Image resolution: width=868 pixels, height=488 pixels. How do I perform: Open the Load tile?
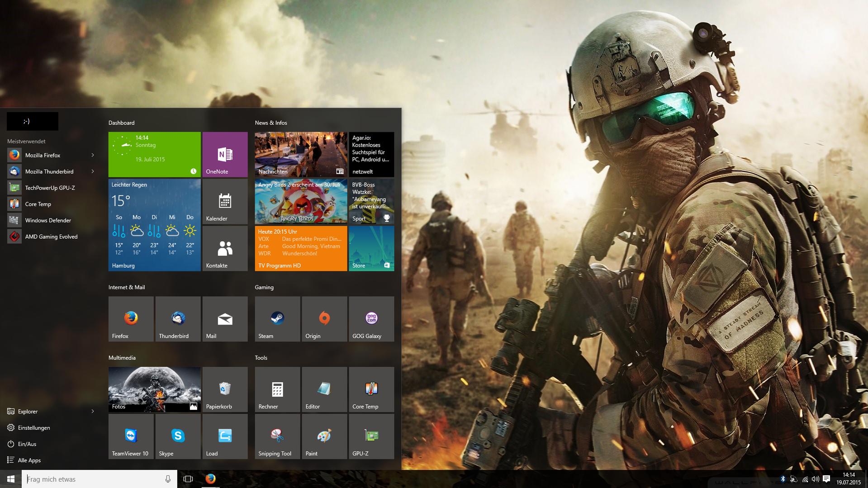coord(225,436)
